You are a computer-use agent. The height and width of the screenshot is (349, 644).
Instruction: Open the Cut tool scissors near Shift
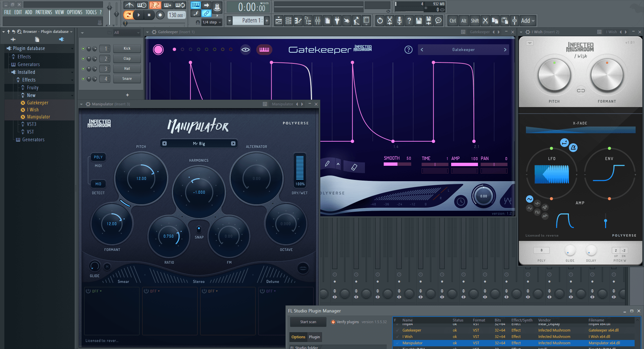click(x=485, y=21)
